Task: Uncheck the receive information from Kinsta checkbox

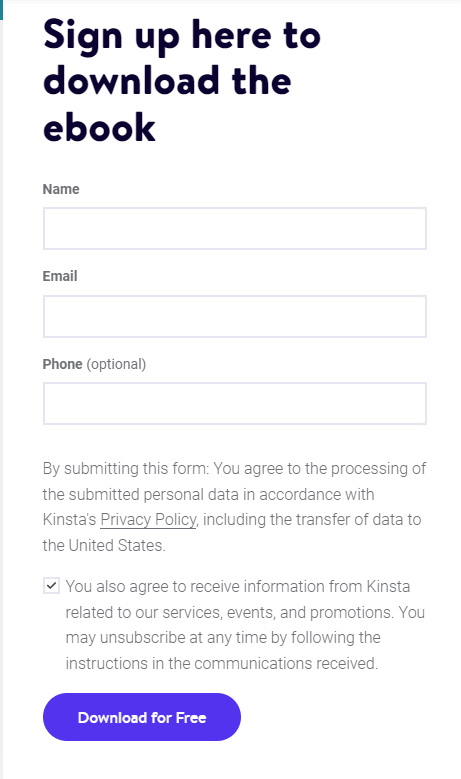Action: [x=51, y=586]
